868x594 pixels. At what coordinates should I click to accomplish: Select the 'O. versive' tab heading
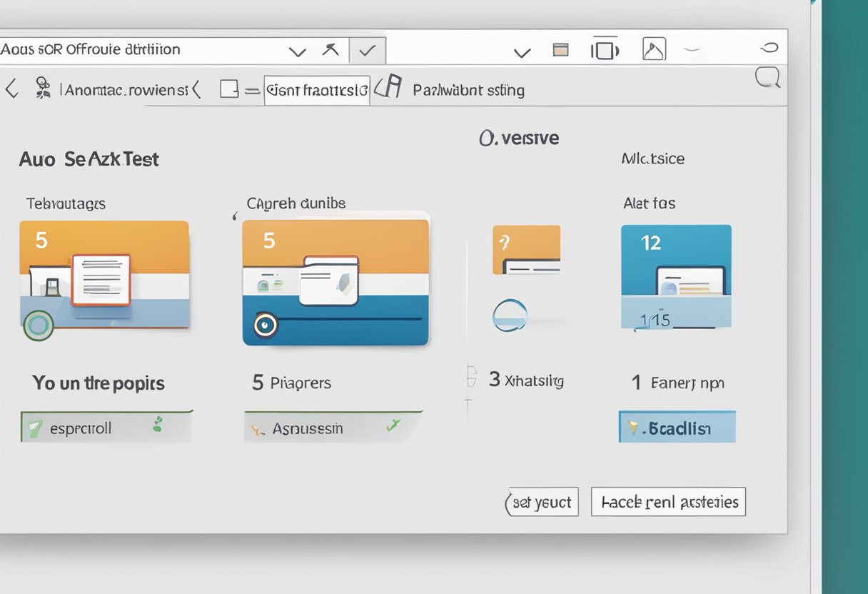tap(520, 138)
